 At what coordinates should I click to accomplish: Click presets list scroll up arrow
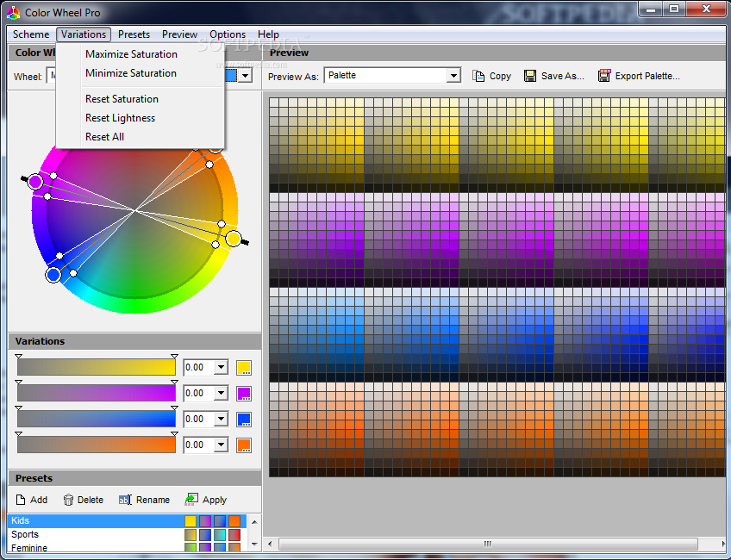point(254,522)
